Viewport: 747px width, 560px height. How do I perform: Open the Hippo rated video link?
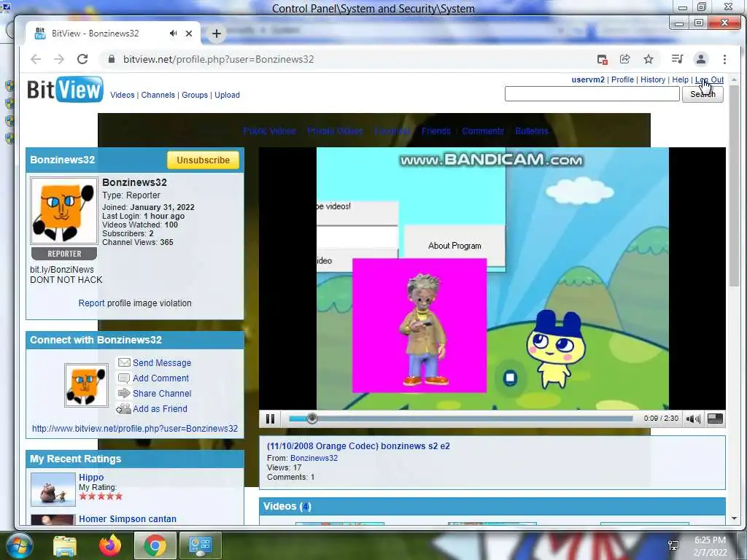tap(91, 477)
